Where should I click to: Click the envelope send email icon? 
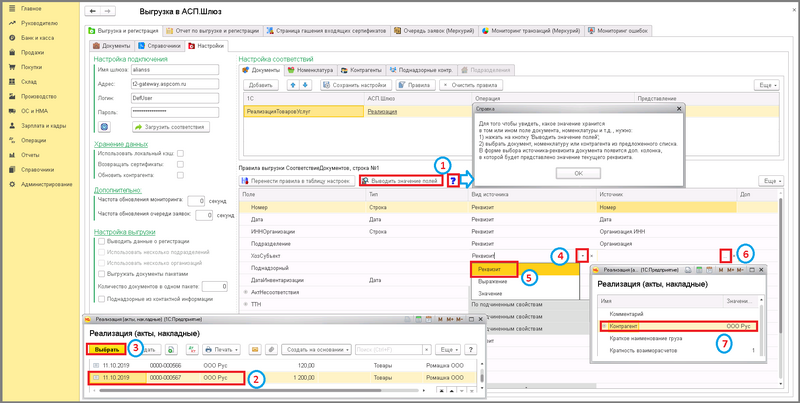pyautogui.click(x=255, y=349)
